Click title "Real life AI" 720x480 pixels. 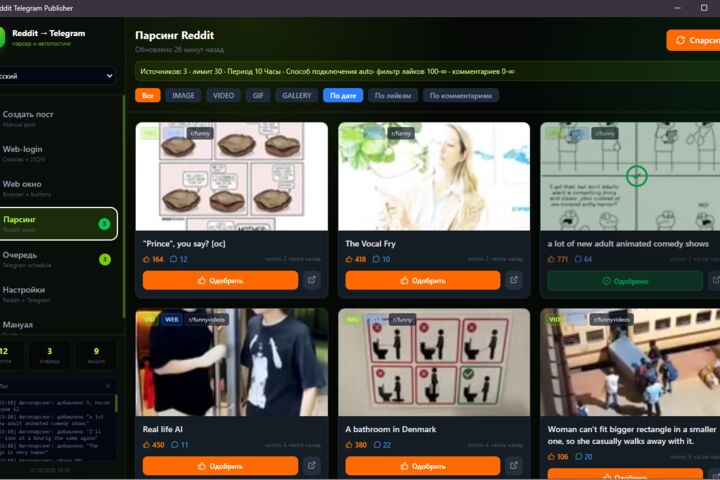(163, 429)
